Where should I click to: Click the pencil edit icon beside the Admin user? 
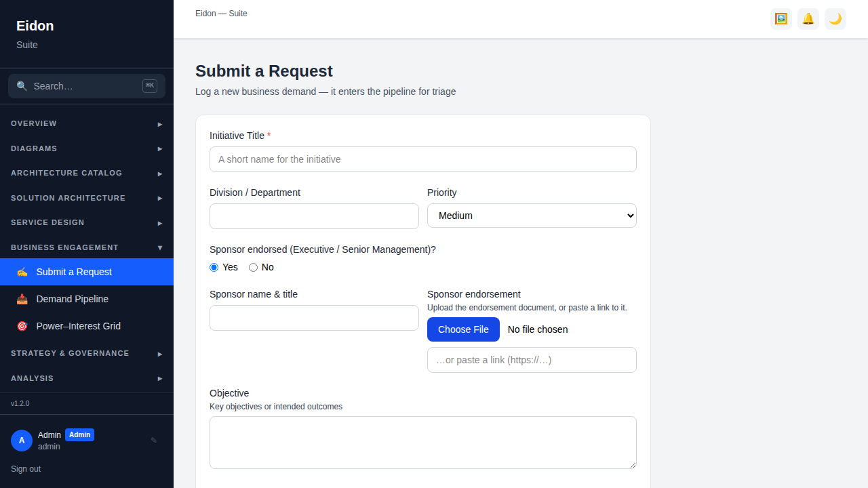point(154,441)
